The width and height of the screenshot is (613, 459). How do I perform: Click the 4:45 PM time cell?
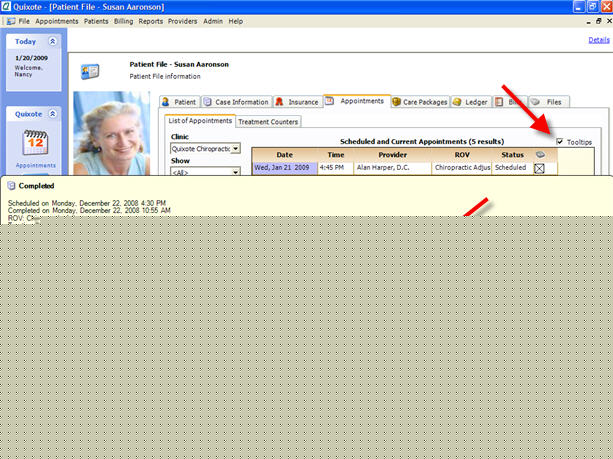(x=336, y=168)
